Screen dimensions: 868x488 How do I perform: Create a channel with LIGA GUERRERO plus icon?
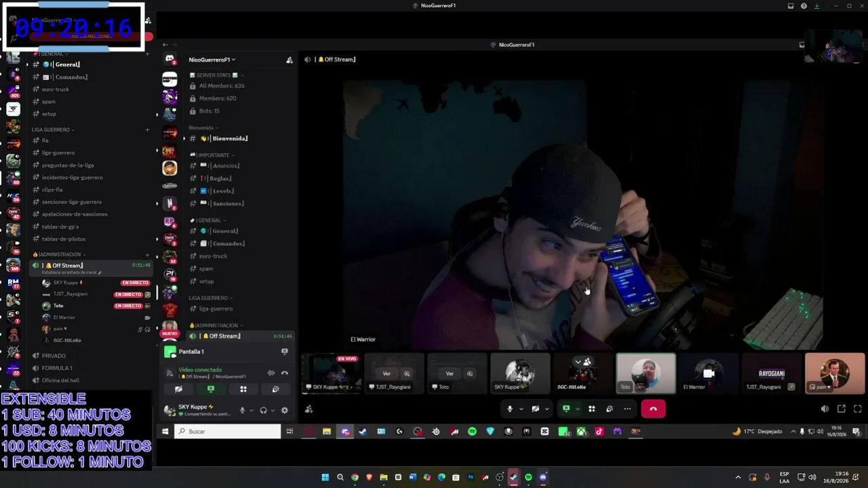[147, 129]
